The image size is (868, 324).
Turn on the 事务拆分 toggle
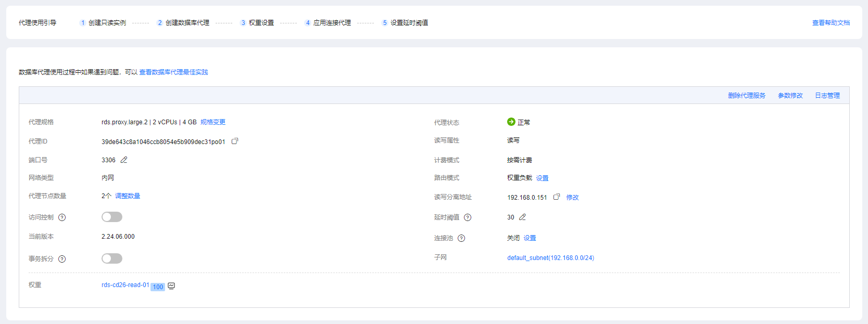point(111,258)
